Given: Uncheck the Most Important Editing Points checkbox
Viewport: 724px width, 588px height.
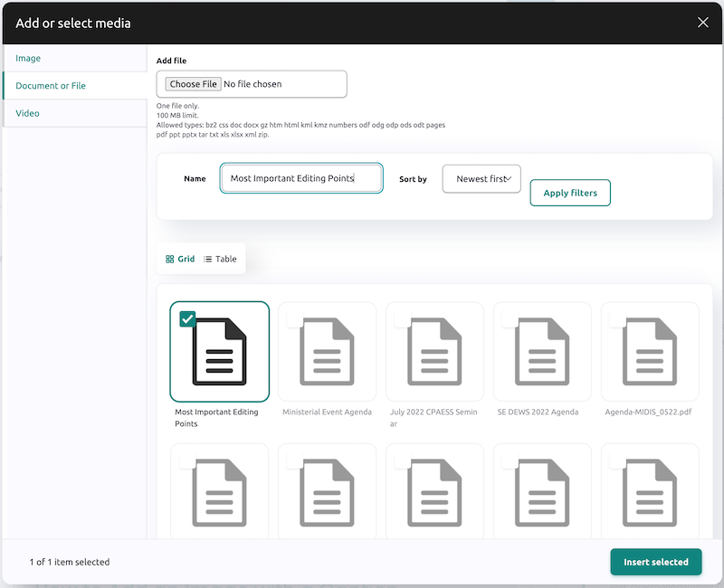Looking at the screenshot, I should [187, 318].
